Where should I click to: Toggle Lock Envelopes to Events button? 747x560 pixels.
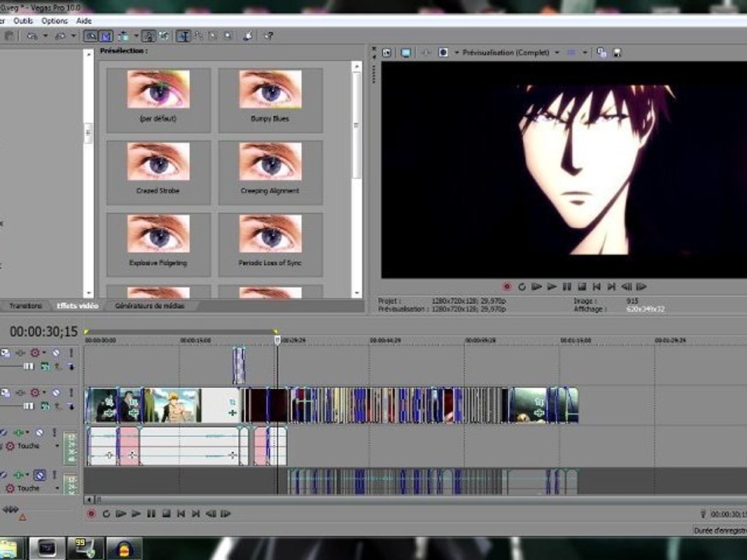coord(149,36)
